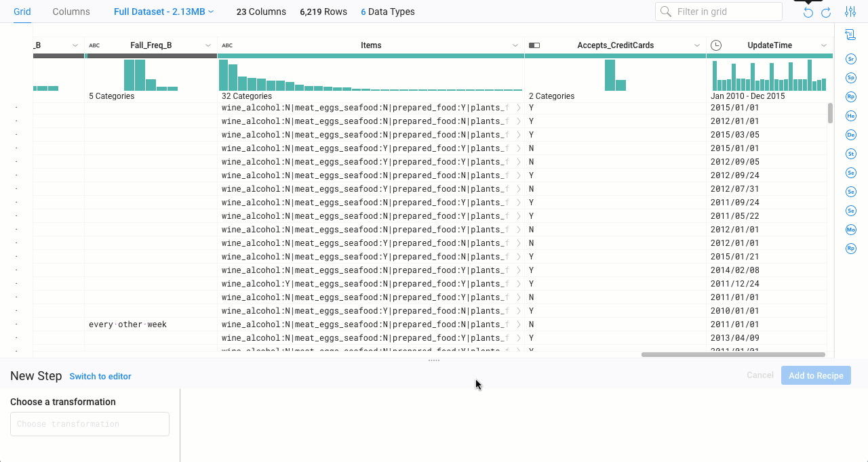Click the magnifier icon in the filter box
The image size is (868, 462).
(666, 12)
